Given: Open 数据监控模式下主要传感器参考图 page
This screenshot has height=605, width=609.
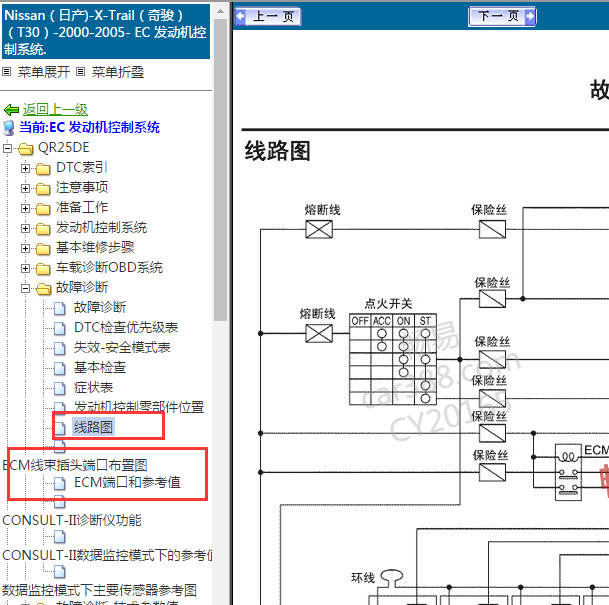Looking at the screenshot, I should tap(99, 590).
